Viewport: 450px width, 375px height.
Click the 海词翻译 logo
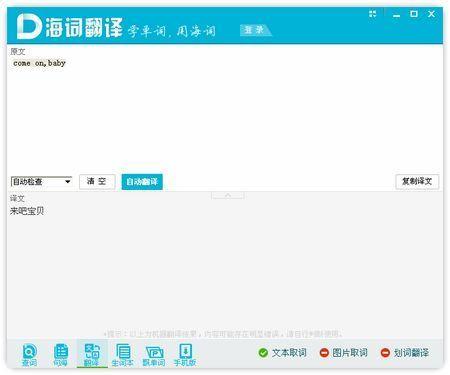pyautogui.click(x=69, y=27)
